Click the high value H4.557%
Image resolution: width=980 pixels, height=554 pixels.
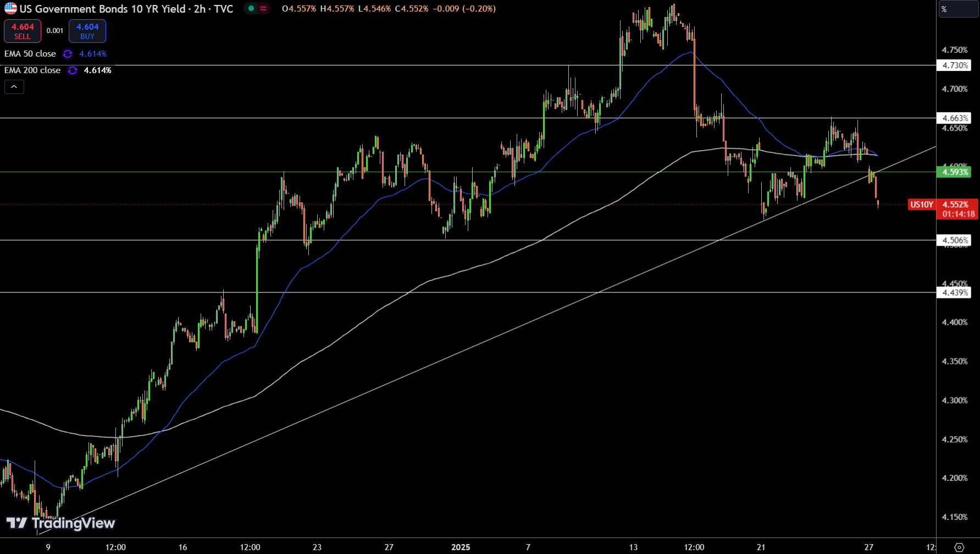tap(337, 9)
